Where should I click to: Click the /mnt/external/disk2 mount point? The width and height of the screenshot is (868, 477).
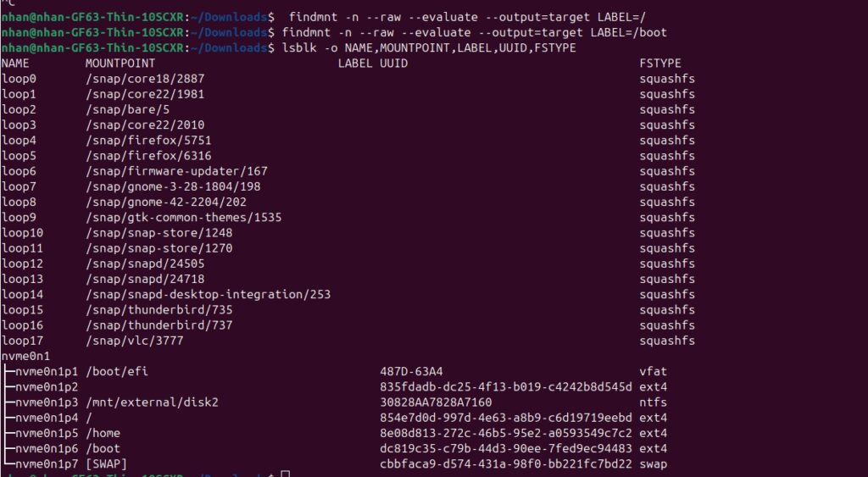[x=153, y=402]
